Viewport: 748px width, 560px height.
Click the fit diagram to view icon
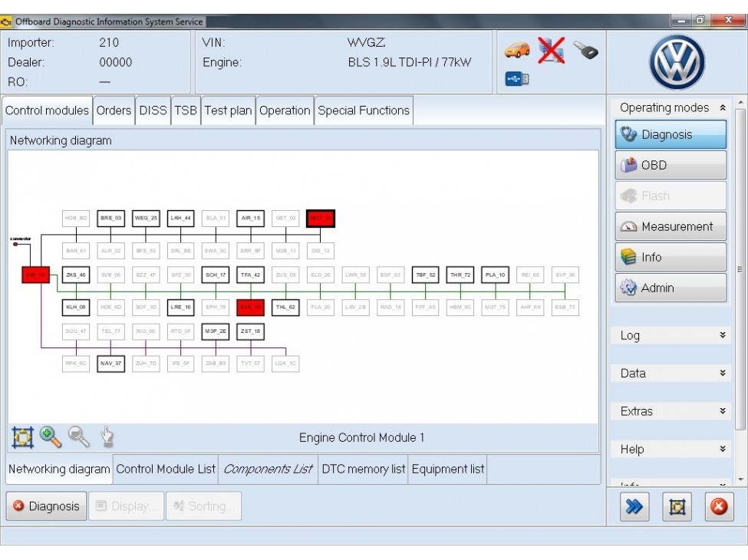[23, 436]
